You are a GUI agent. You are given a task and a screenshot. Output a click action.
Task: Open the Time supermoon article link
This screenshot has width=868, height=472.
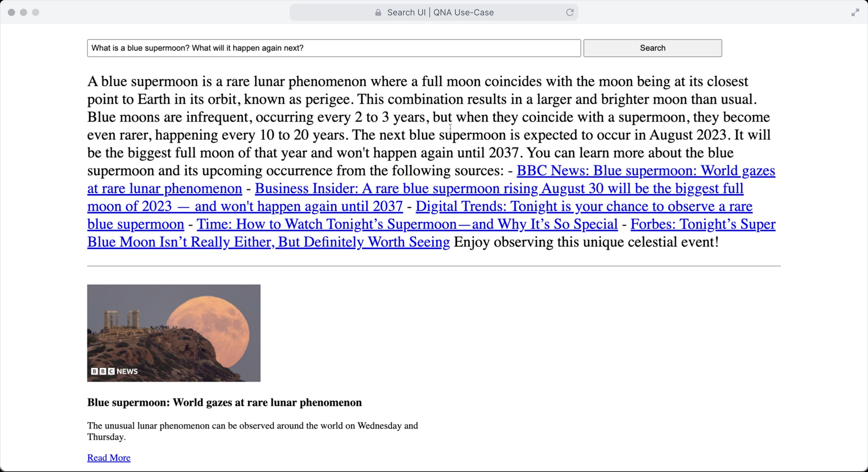(x=407, y=225)
